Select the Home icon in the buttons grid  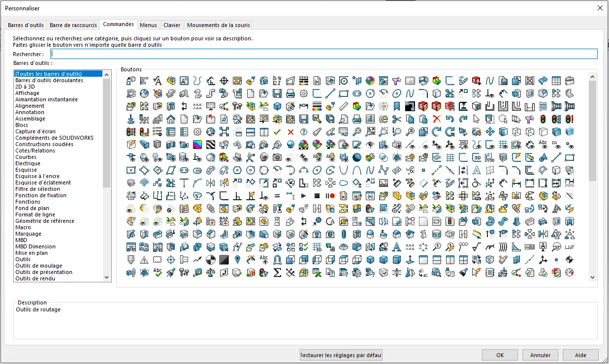171,119
